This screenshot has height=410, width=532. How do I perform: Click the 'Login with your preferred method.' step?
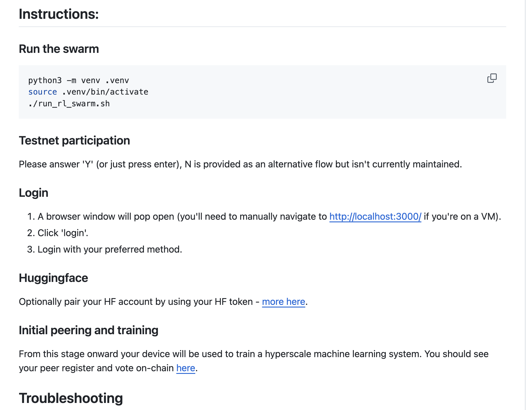[110, 250]
